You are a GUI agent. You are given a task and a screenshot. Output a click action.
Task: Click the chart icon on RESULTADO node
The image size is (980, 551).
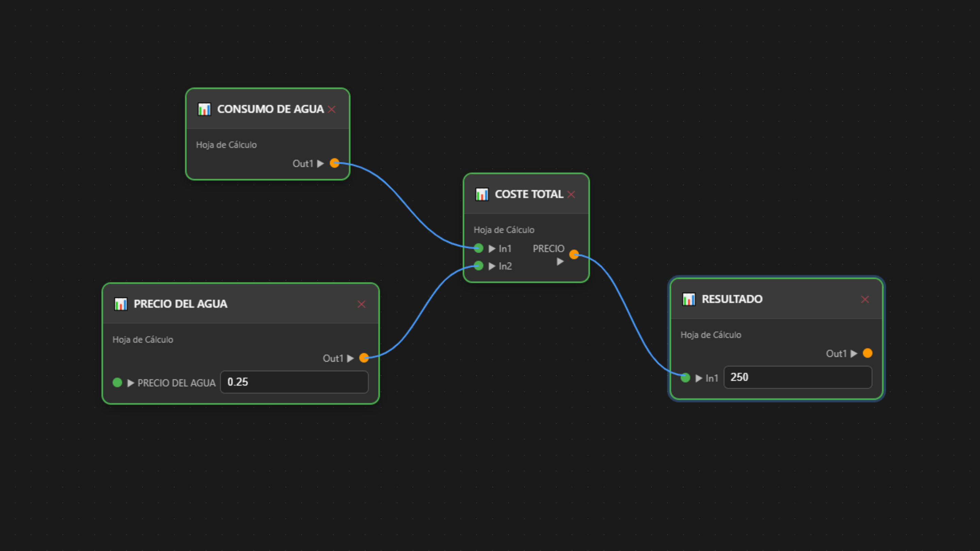point(689,299)
